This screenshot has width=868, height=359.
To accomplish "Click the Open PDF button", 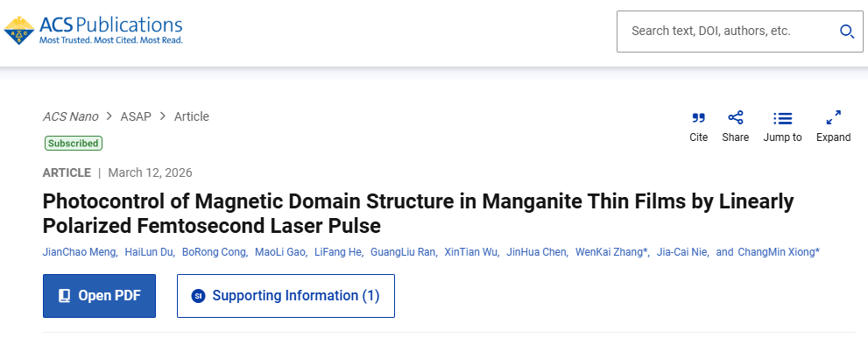I will [99, 296].
